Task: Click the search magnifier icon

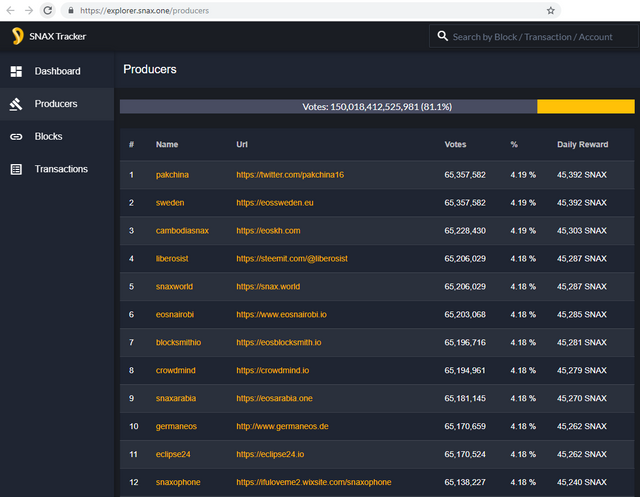Action: pos(442,36)
